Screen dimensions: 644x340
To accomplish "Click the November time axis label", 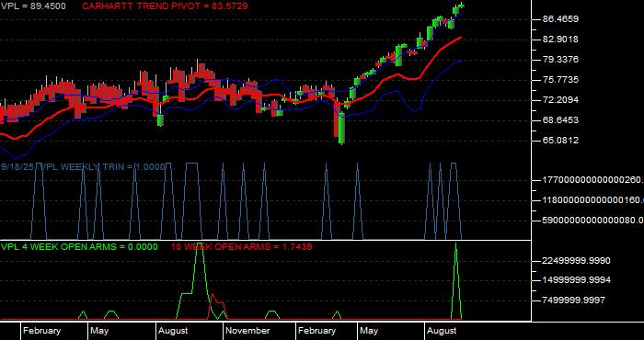I will click(x=247, y=331).
